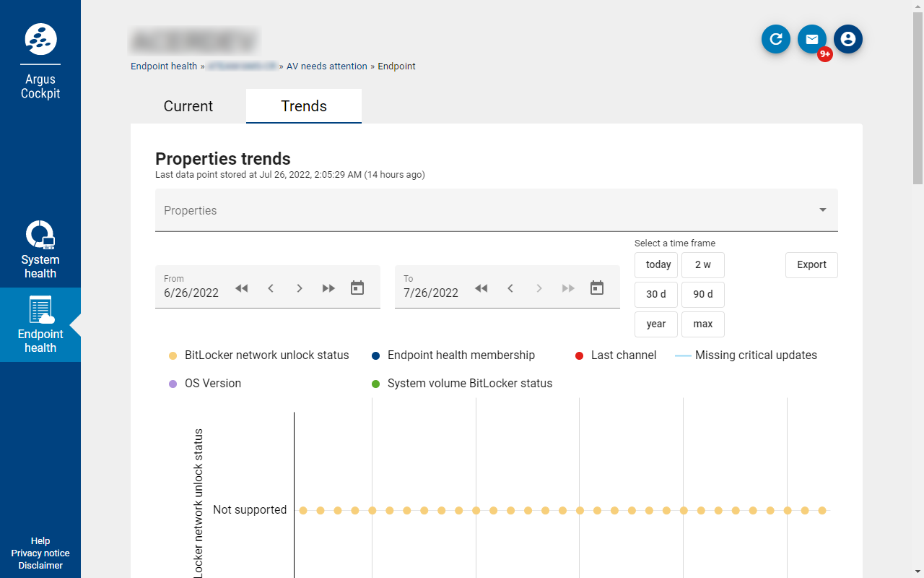Open the To date calendar picker

(x=597, y=288)
